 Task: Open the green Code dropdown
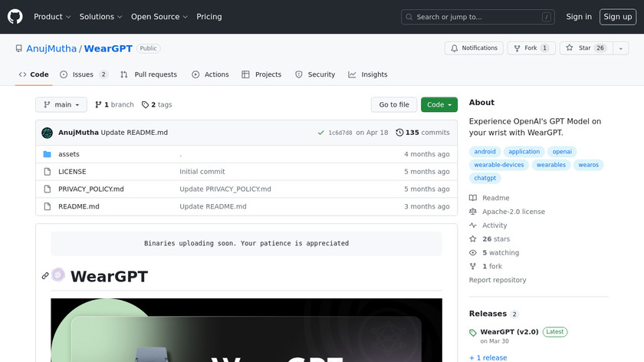(439, 105)
